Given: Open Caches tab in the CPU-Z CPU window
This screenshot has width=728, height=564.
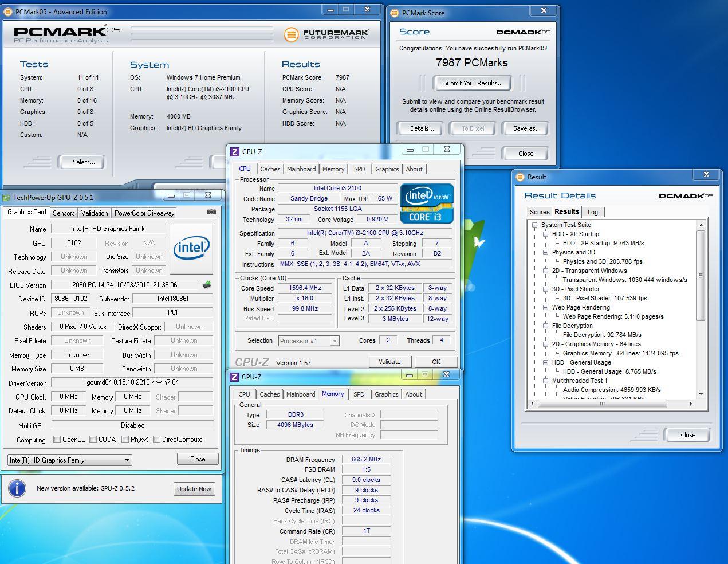Looking at the screenshot, I should (x=270, y=169).
